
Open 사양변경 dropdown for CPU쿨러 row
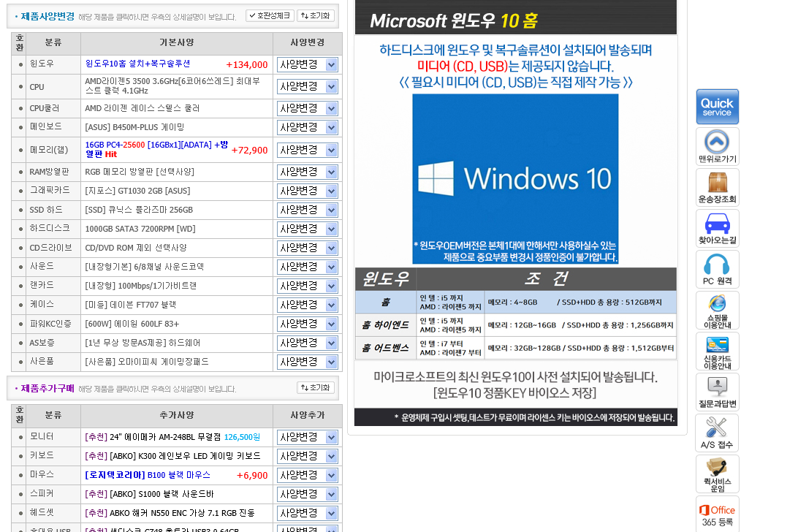(x=308, y=108)
